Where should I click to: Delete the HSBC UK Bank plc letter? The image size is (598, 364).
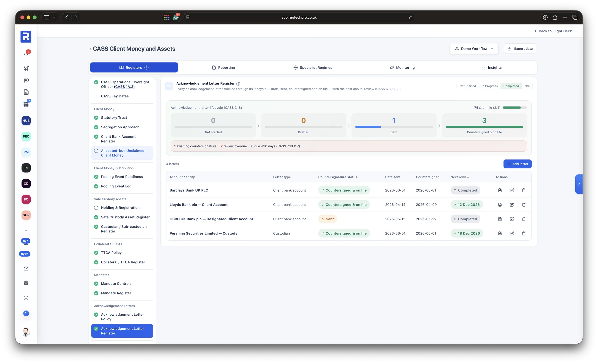pos(524,219)
